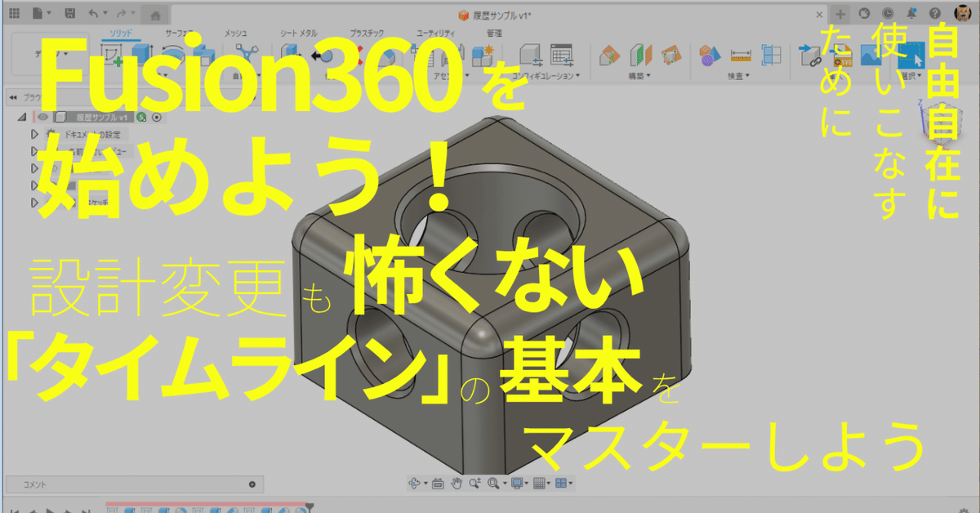
Task: Expand the コメント panel plus button
Action: tap(252, 484)
